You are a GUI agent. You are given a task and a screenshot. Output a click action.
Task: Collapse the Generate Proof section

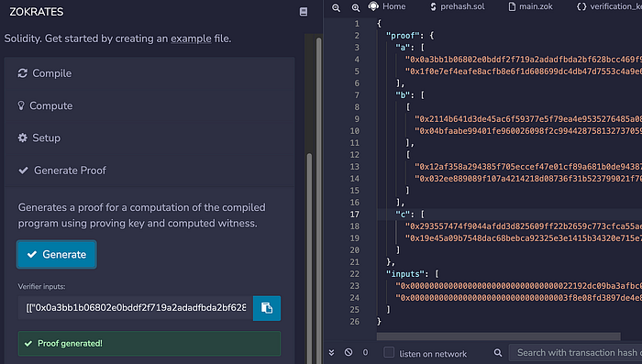click(x=149, y=171)
